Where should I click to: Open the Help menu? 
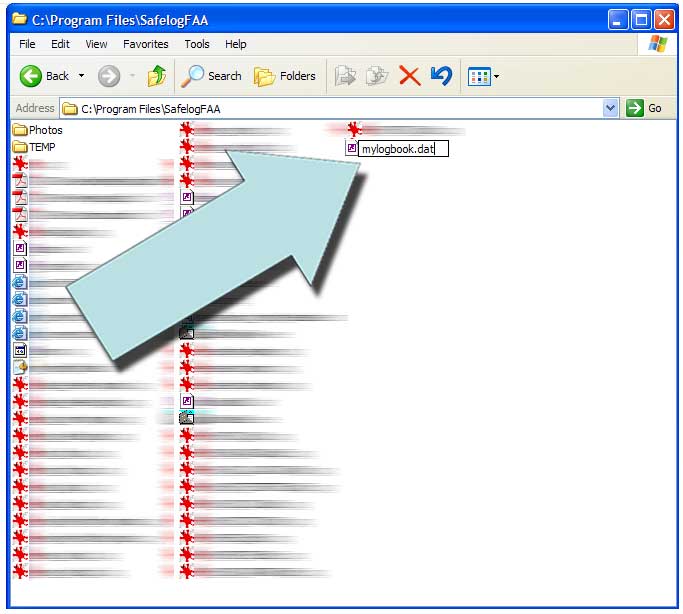click(x=236, y=44)
